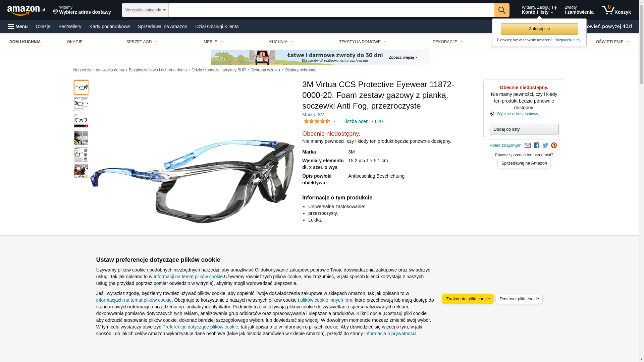
Task: Expand the star rating breakdown arrow
Action: click(x=334, y=121)
